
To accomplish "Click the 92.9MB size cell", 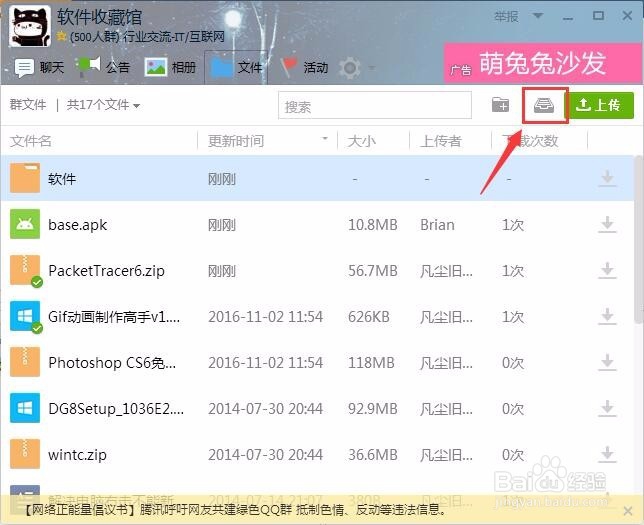I will point(373,409).
